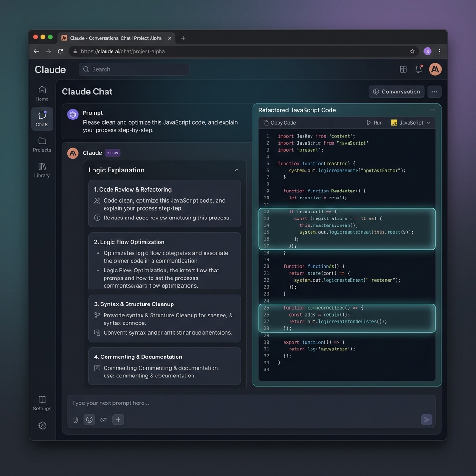Image resolution: width=476 pixels, height=476 pixels.
Task: Click the Refactored JavaScript Code title
Action: point(297,110)
